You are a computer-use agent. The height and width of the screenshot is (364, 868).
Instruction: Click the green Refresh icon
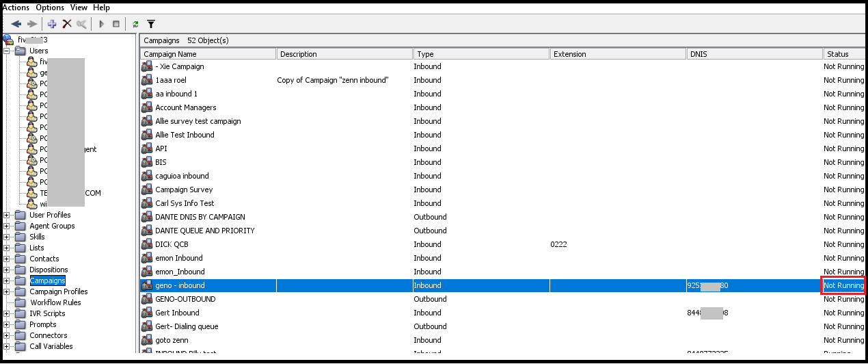pos(135,24)
